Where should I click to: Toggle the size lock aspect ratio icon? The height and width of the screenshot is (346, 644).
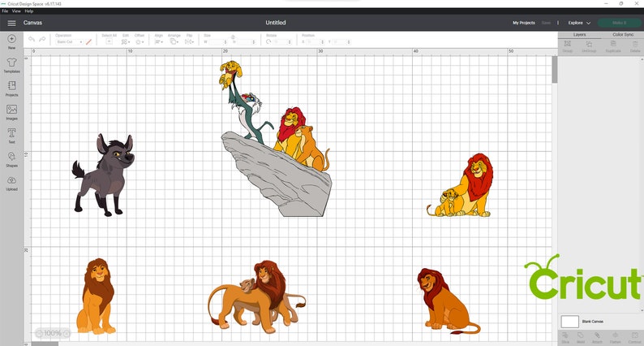point(233,37)
